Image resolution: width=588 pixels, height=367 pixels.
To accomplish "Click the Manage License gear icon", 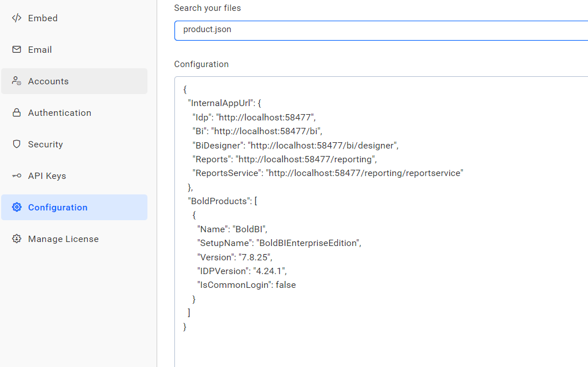I will coord(17,239).
